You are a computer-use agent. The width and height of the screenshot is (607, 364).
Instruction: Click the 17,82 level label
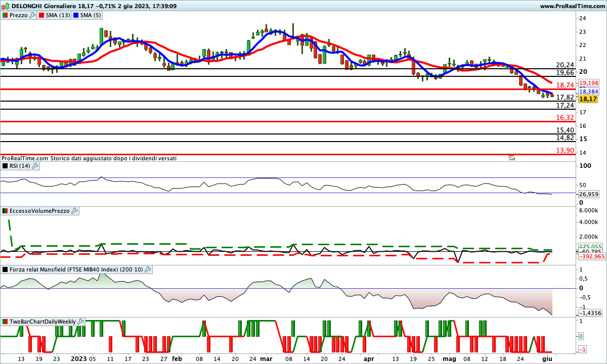(x=565, y=97)
